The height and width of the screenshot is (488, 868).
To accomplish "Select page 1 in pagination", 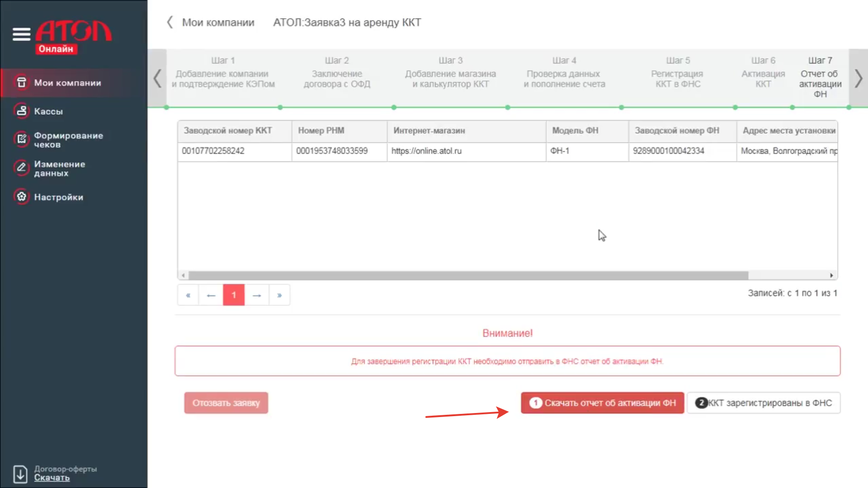I will pyautogui.click(x=234, y=295).
